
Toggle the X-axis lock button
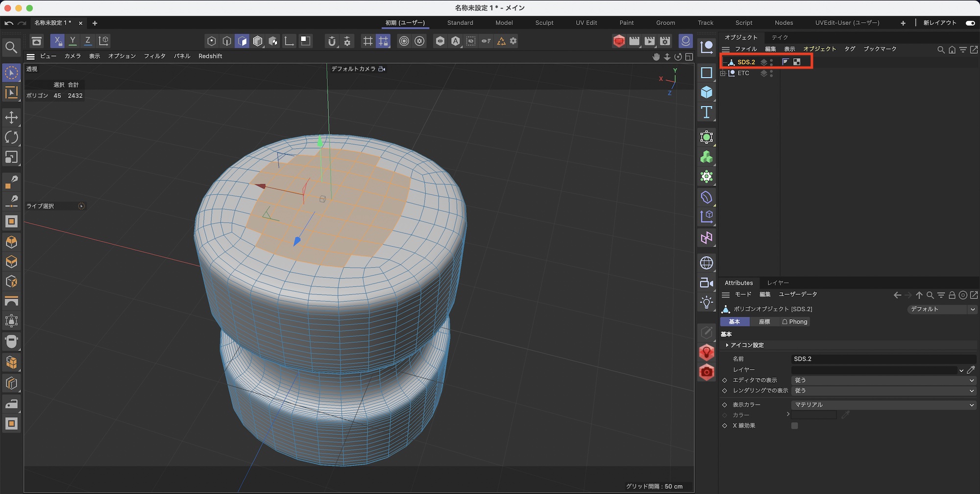click(57, 41)
